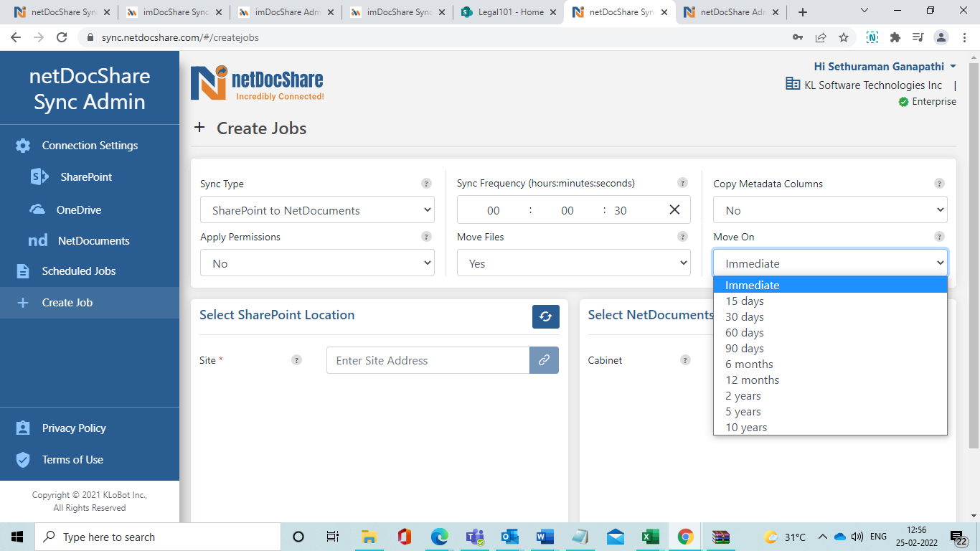Go to SharePoint connection settings
The image size is (980, 551).
pos(86,177)
